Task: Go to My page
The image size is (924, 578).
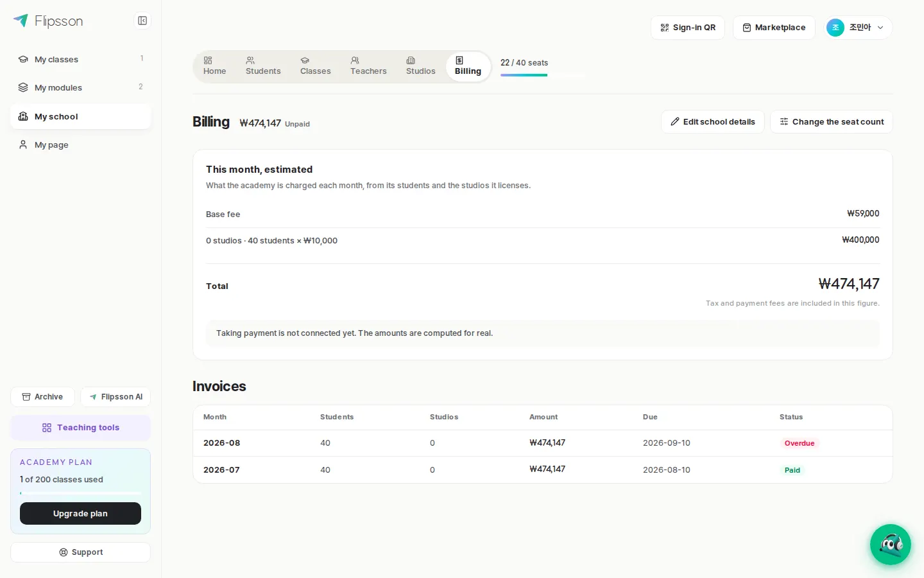Action: click(x=81, y=144)
